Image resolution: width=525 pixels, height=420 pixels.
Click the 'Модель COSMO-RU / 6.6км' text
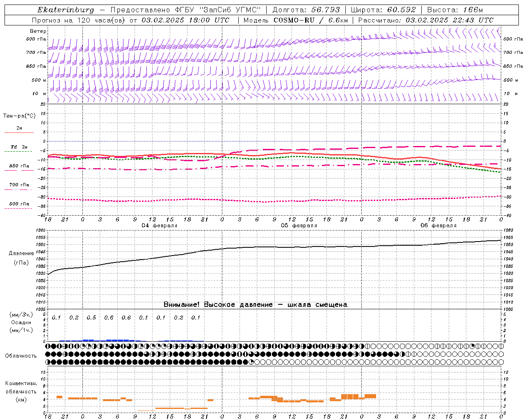tap(296, 20)
